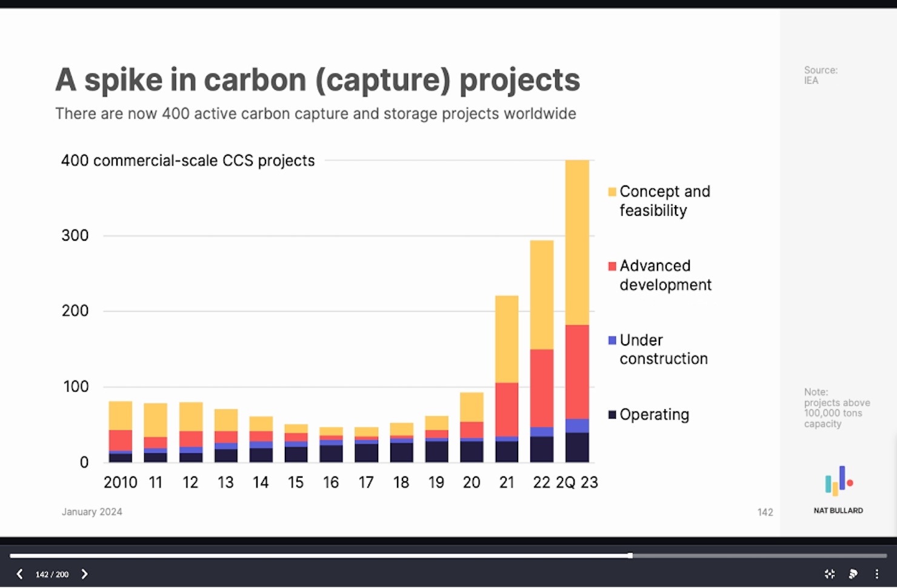Select the cast icon near bottom right
Screen dimensions: 897x588
[853, 574]
